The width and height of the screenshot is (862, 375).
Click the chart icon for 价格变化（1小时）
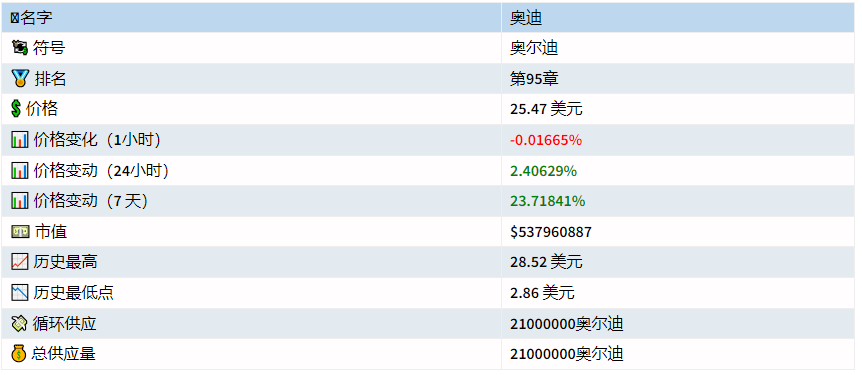[x=20, y=140]
